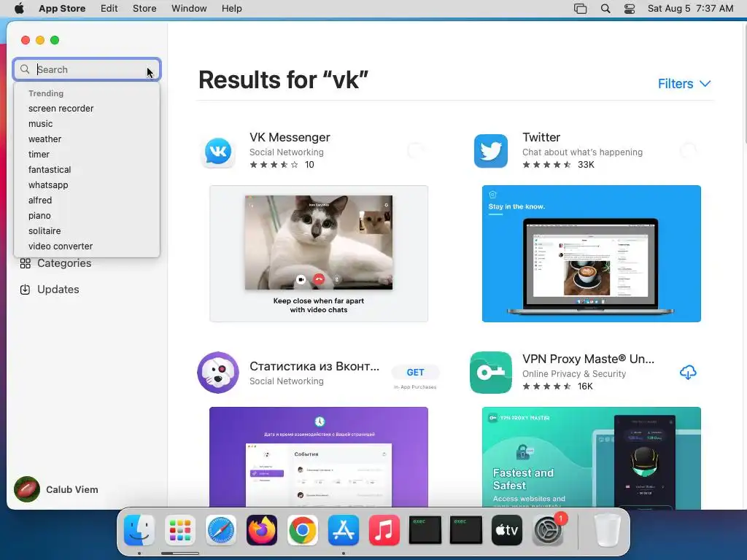Open Finder from the Dock
This screenshot has height=560, width=747.
[x=139, y=530]
